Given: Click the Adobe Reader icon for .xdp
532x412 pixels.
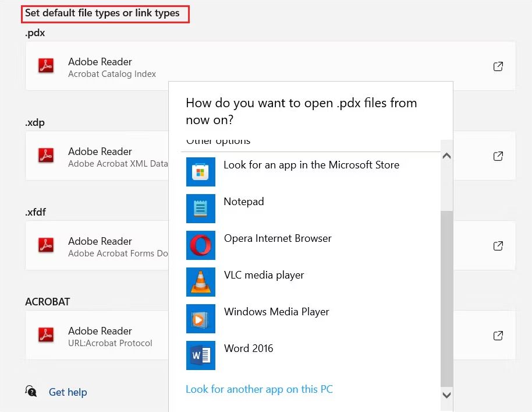Looking at the screenshot, I should [46, 155].
